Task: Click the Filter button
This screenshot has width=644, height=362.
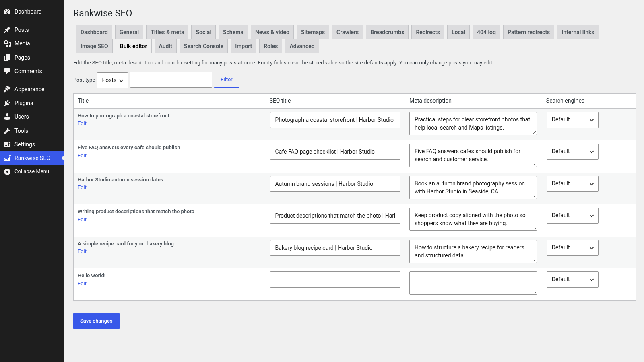Action: [227, 80]
